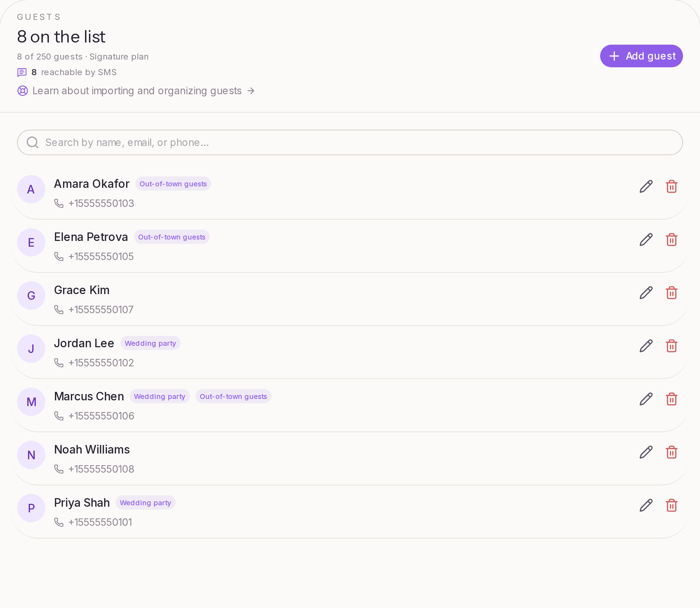Screen dimensions: 700x608
Task: Delete Marcus Chen from guests
Action: pyautogui.click(x=672, y=399)
